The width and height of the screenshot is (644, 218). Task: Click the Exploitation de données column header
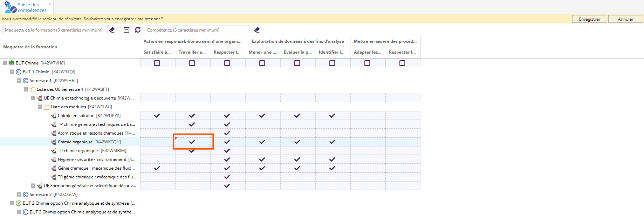[x=297, y=41]
